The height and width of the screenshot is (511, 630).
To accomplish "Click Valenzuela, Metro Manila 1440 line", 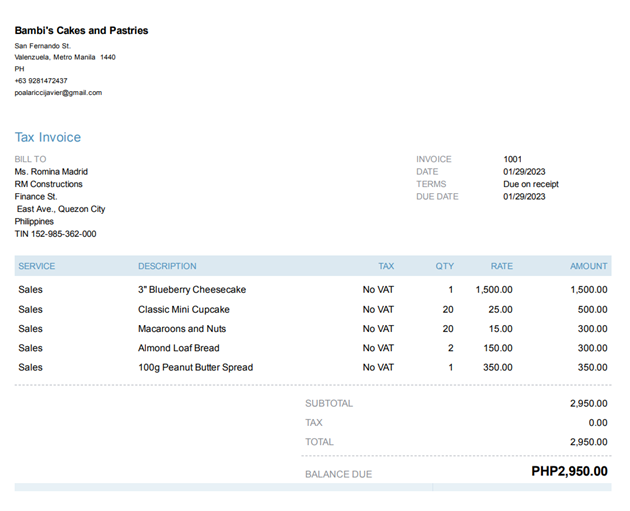I will [65, 57].
